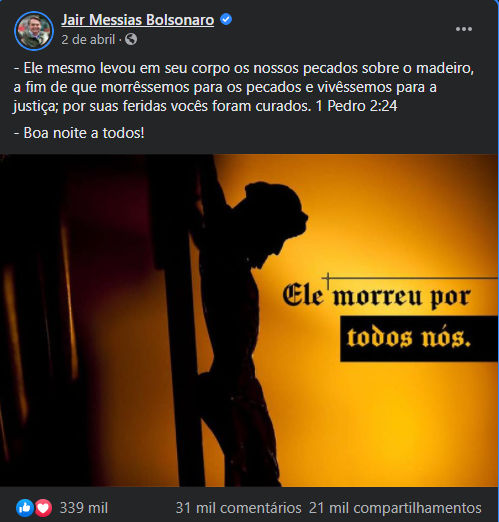Click the red heart love reaction icon
This screenshot has width=499, height=522.
point(43,508)
